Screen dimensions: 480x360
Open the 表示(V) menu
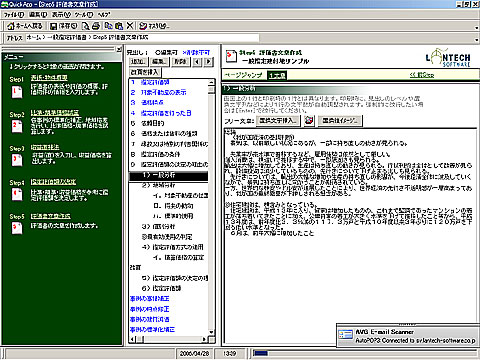click(61, 15)
